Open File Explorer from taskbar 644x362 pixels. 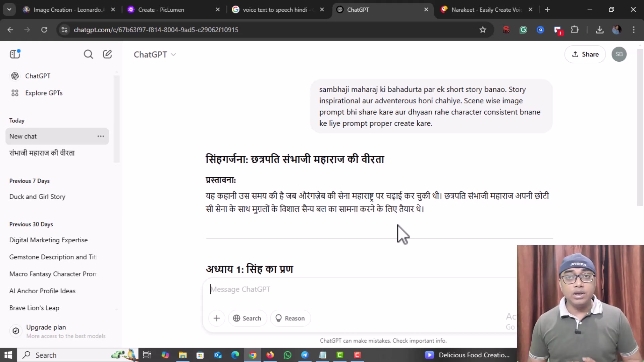coord(182,355)
